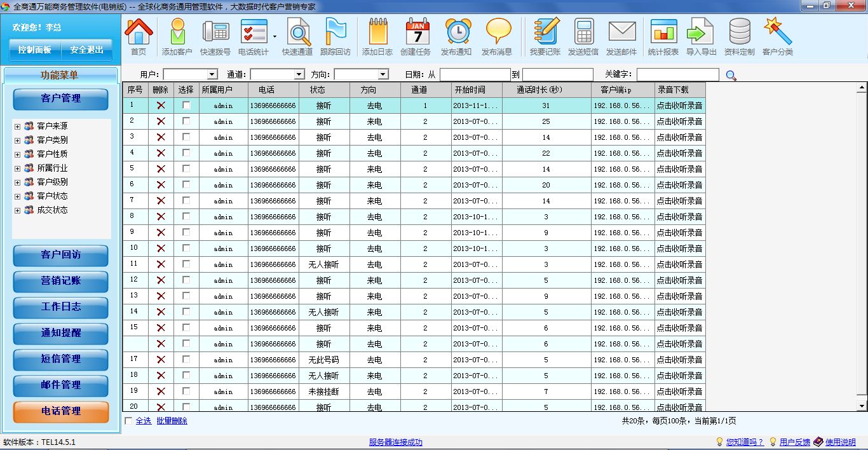Tick the checkbox in row 18

(186, 375)
